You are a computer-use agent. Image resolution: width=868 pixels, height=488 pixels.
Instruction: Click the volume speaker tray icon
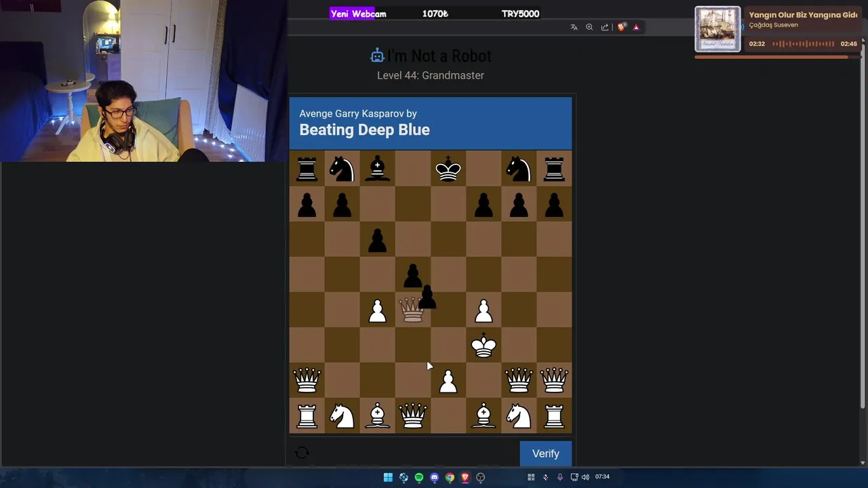(585, 477)
